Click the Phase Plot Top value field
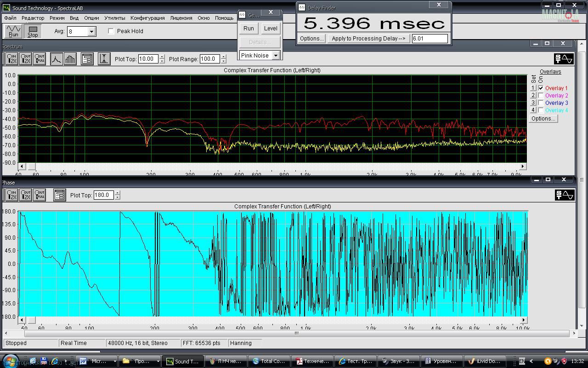 (104, 195)
